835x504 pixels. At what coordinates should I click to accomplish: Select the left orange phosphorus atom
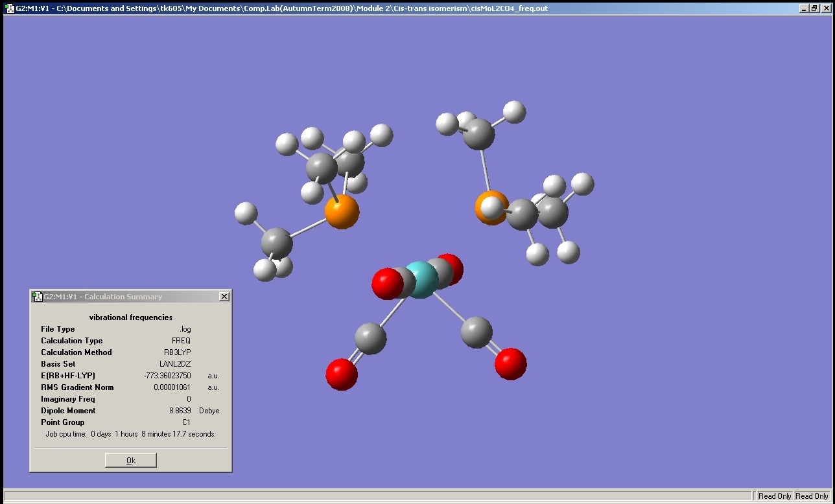(x=342, y=212)
